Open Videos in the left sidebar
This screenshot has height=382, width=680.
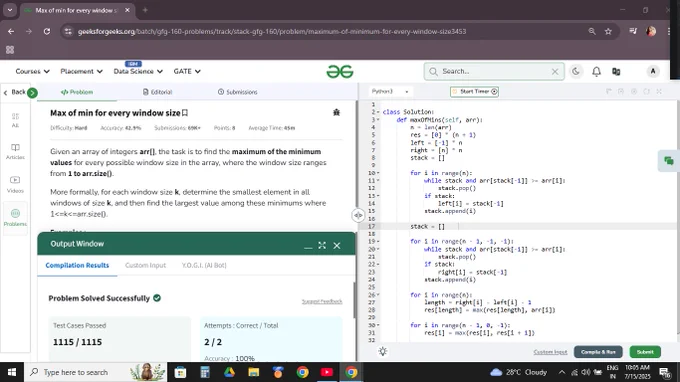[15, 184]
